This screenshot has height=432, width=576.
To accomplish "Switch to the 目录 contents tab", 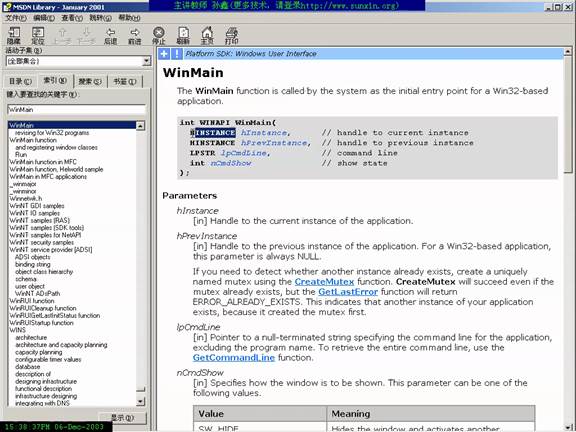I will 20,82.
